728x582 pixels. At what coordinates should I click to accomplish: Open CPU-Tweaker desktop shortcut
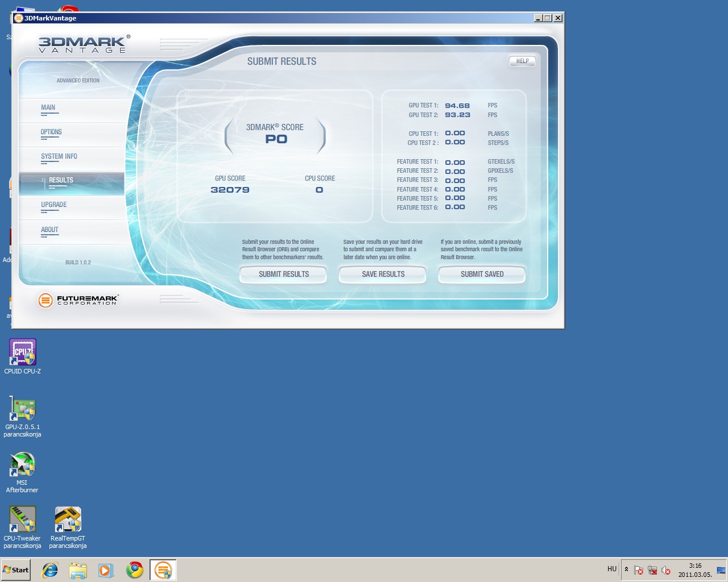point(22,527)
